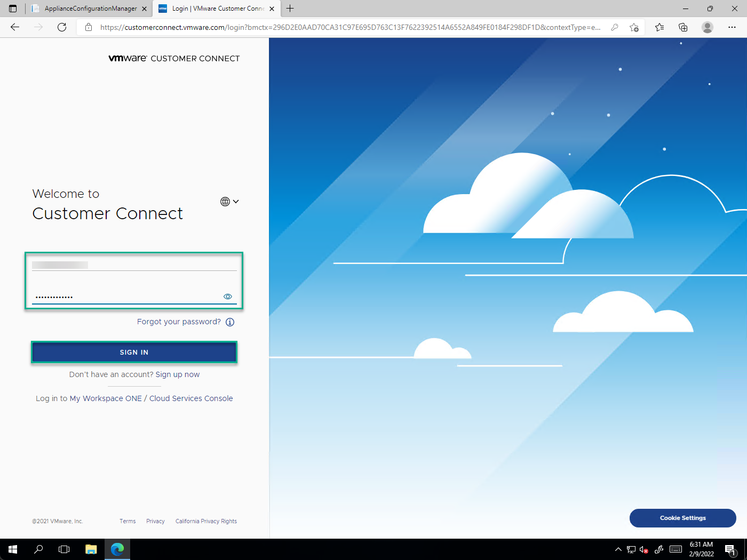The height and width of the screenshot is (560, 747).
Task: Click the browser Back arrow
Action: 15,27
